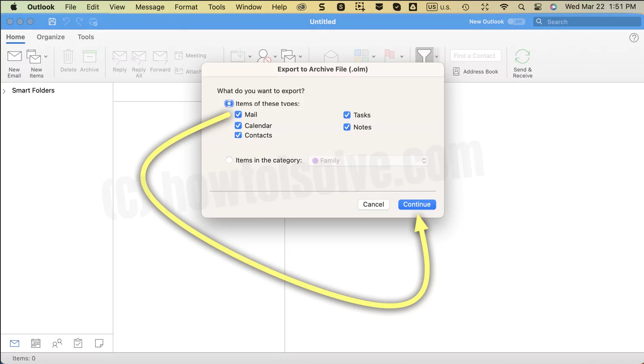Viewport: 644px width, 364px height.
Task: Click the Cancel button
Action: [373, 204]
